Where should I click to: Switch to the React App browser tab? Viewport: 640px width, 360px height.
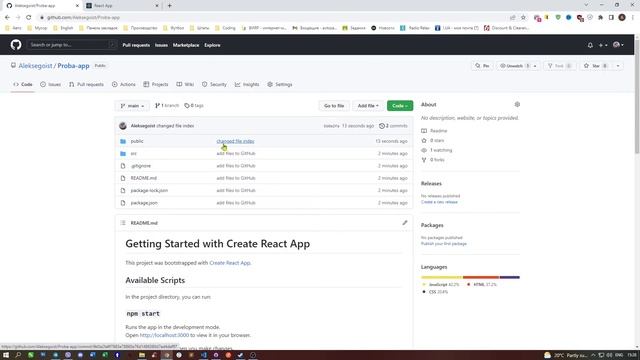(x=122, y=6)
